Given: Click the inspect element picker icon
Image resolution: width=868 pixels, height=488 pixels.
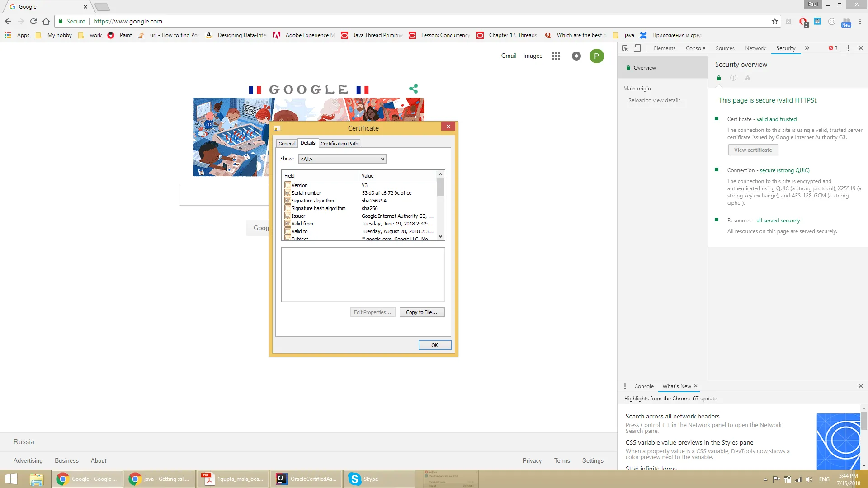Looking at the screenshot, I should pos(625,48).
